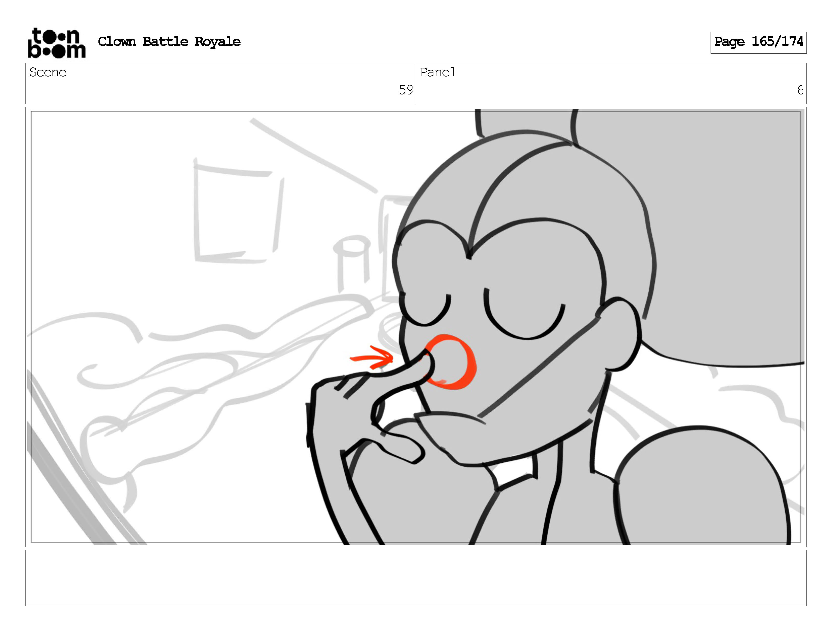Click the empty notes box below panel
This screenshot has height=644, width=833.
pos(416,577)
